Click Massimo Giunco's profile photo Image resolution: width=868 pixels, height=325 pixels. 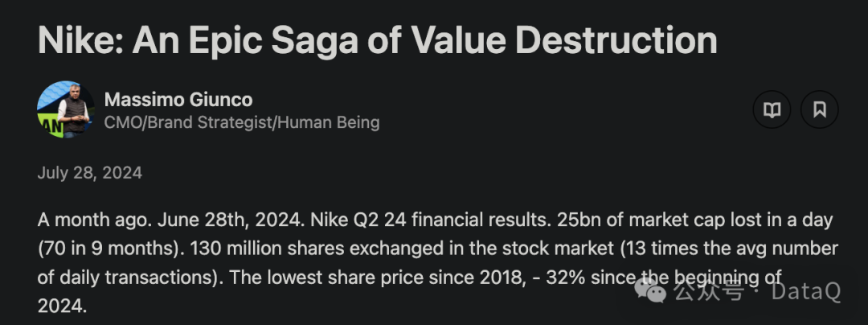[66, 109]
